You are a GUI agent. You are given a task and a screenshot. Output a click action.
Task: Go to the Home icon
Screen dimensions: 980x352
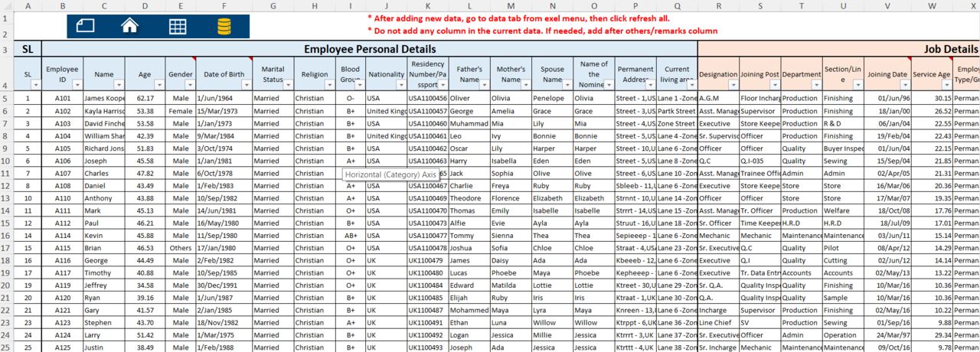coord(130,25)
